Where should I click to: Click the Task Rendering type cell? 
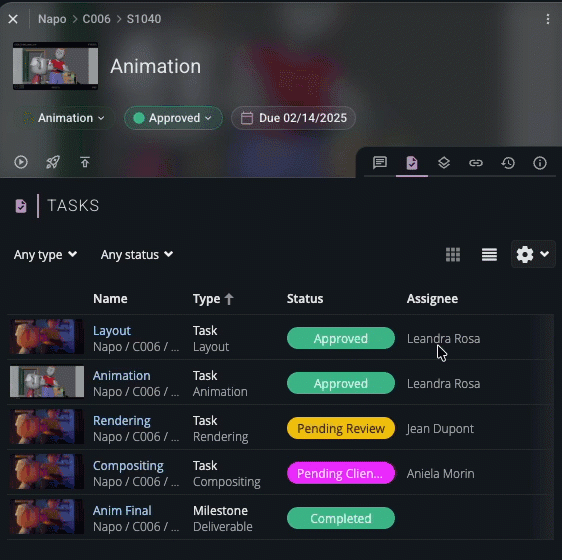[220, 428]
